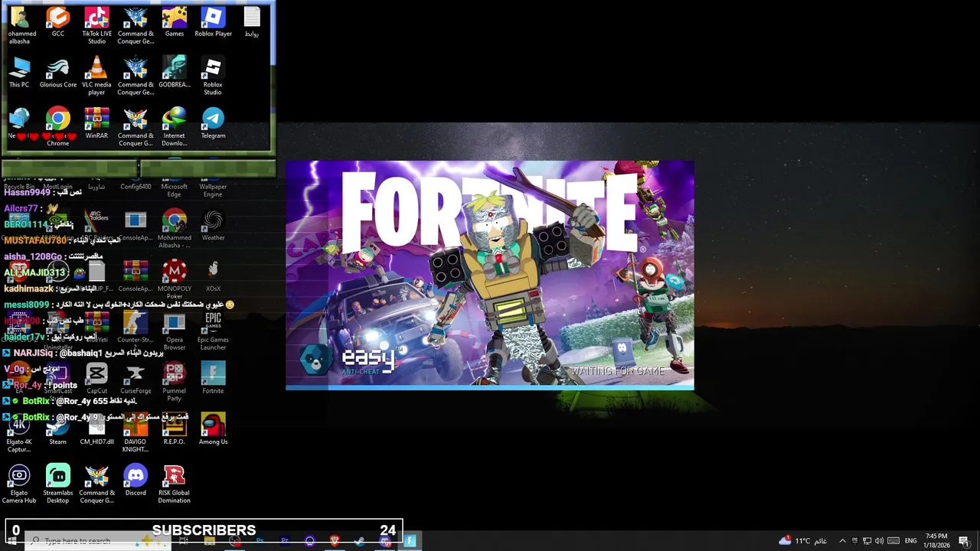Open Elgato 4K Capture shortcut
This screenshot has width=980, height=551.
click(x=19, y=434)
